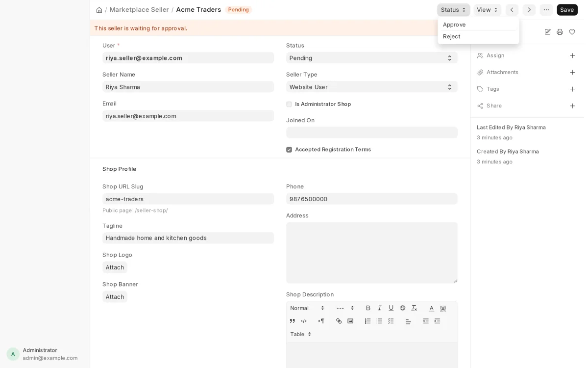The image size is (588, 368).
Task: Apply italic formatting in Shop Description
Action: (x=379, y=308)
